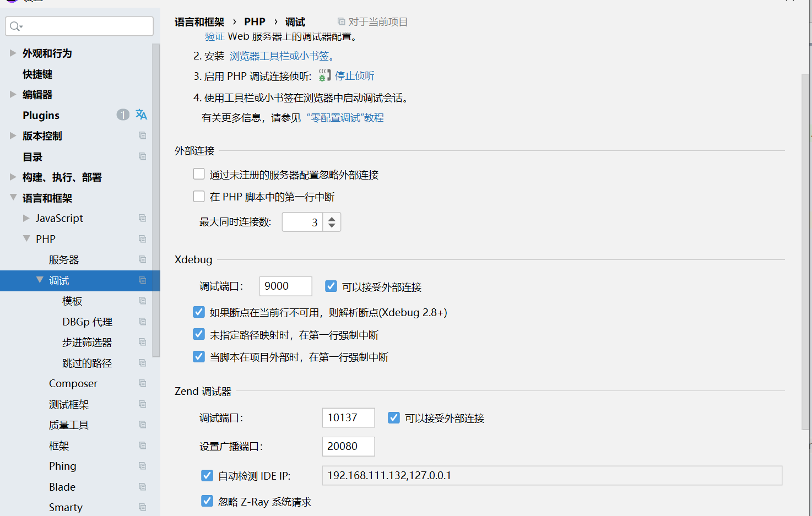The image size is (812, 516).
Task: Collapse the PHP tree node
Action: (26, 238)
